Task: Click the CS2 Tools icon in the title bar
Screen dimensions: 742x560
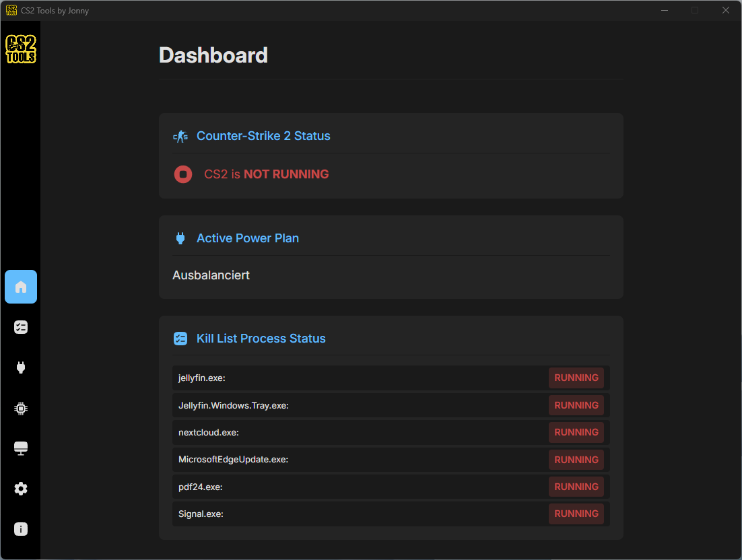Action: click(x=12, y=10)
